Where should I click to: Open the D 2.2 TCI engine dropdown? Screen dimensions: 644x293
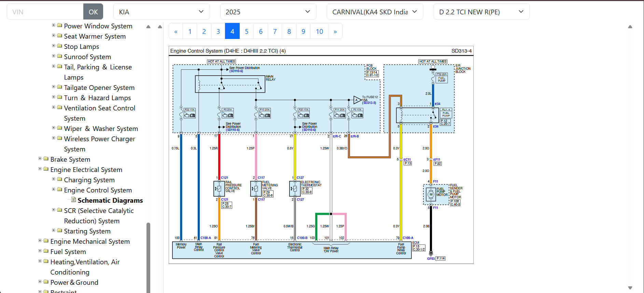pos(481,12)
